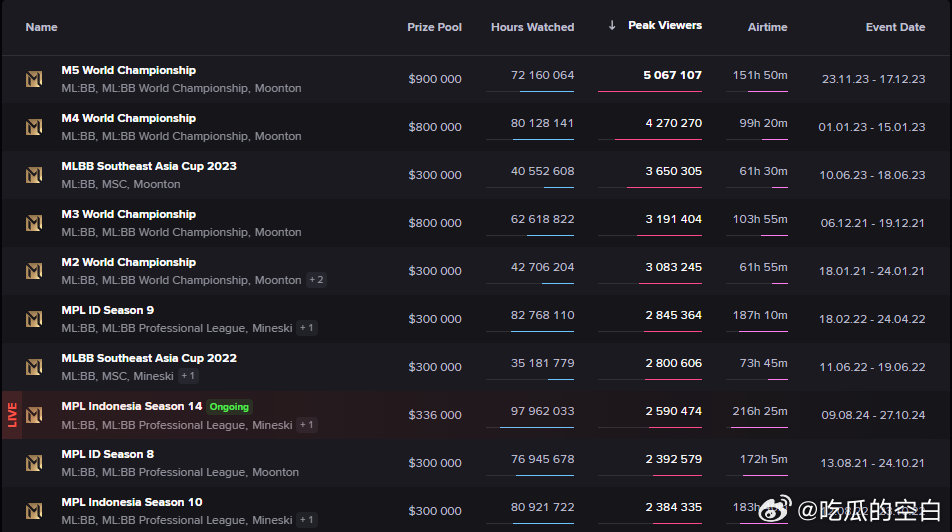This screenshot has width=952, height=532.
Task: Select airtime value 216h 25m
Action: (760, 411)
